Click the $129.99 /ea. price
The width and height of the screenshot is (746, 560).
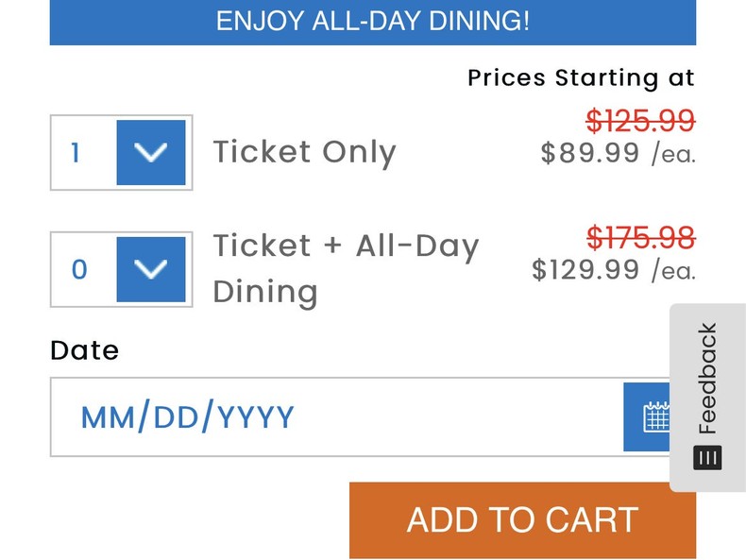tap(613, 270)
